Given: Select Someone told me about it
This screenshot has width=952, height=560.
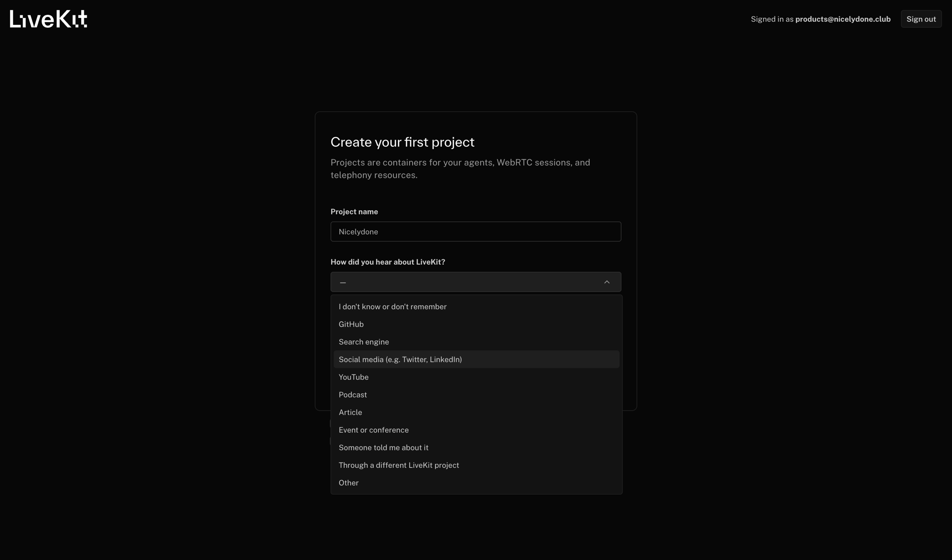Looking at the screenshot, I should click(383, 448).
